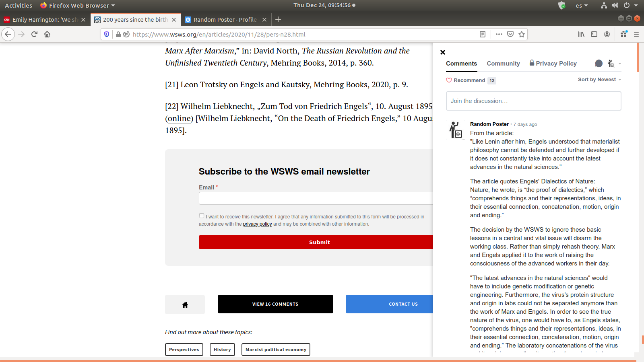Open the Community tab in comments
The width and height of the screenshot is (644, 362).
(503, 64)
